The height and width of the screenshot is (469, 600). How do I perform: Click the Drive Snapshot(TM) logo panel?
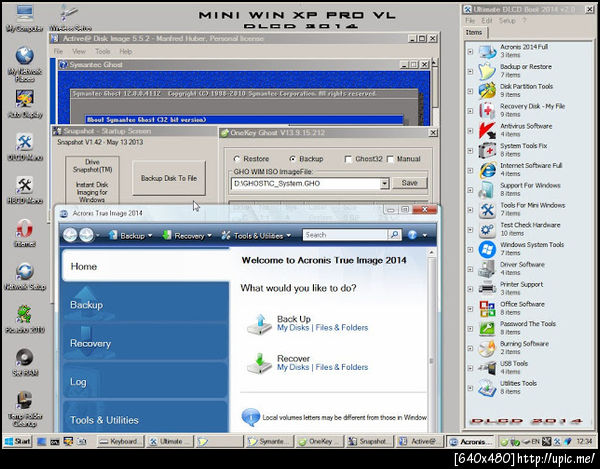point(92,180)
